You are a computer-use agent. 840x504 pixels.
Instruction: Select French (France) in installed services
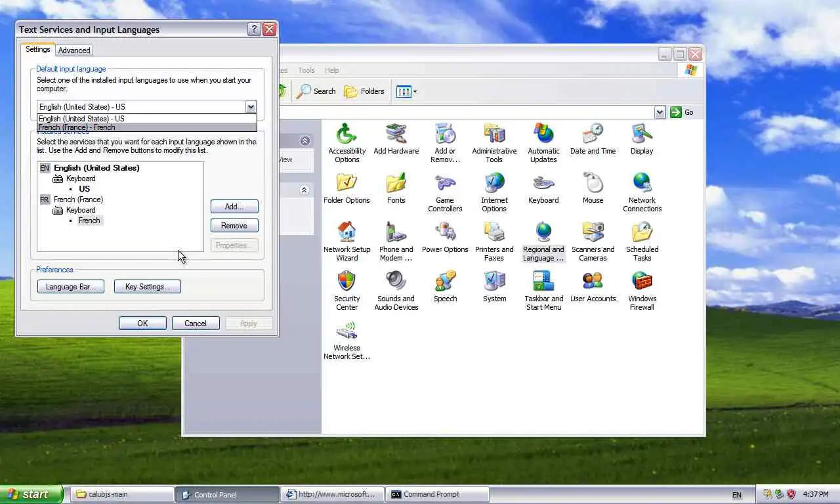[78, 199]
